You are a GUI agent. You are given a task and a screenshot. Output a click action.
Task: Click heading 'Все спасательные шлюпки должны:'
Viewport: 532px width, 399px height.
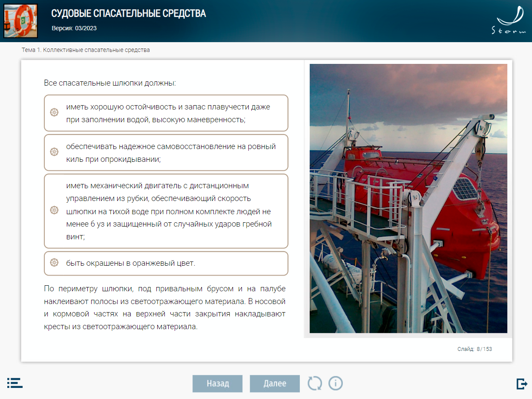pyautogui.click(x=110, y=83)
